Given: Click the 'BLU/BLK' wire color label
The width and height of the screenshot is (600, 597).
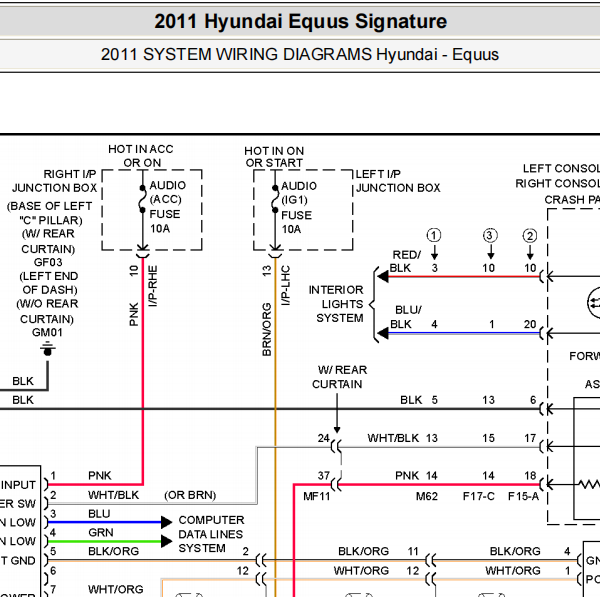Looking at the screenshot, I should (x=406, y=317).
